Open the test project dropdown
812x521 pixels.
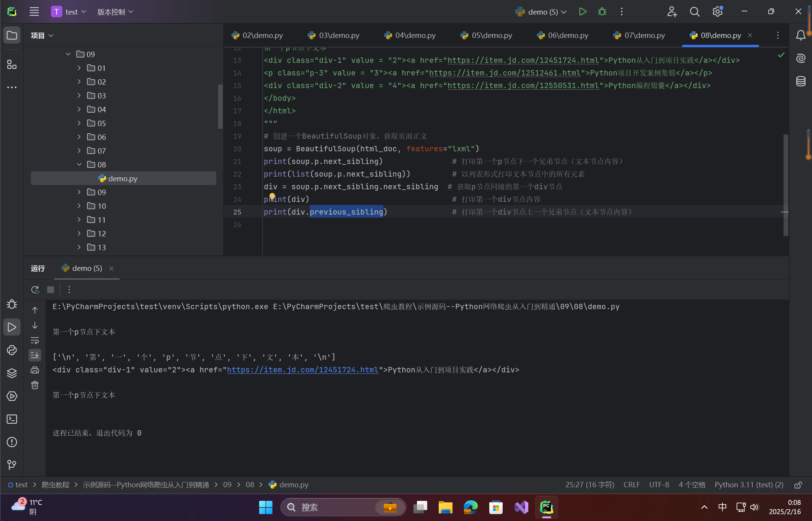click(69, 12)
